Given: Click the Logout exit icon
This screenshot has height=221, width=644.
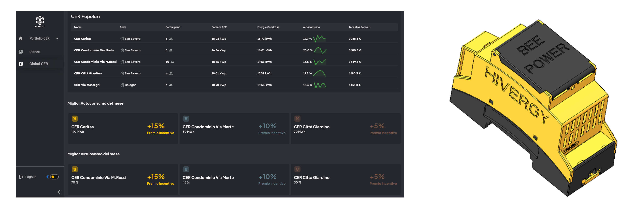Looking at the screenshot, I should tap(21, 177).
